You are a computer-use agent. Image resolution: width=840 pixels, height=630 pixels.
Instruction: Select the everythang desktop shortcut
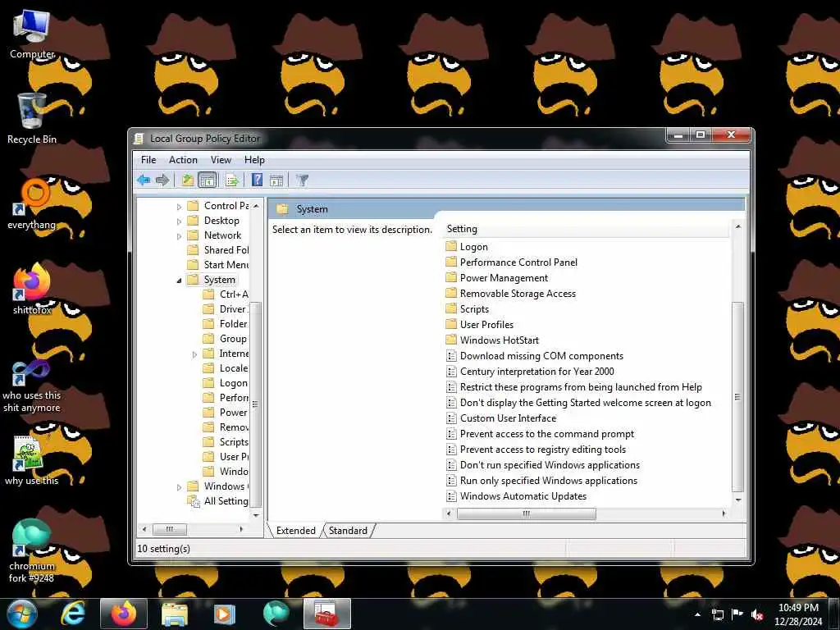pos(32,204)
